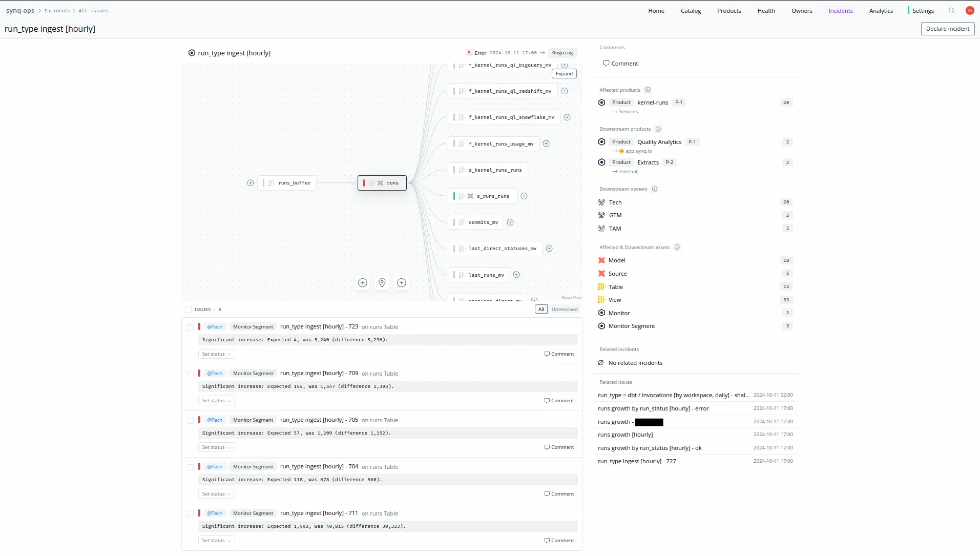Click plus icon next to last_runs_mv node

pyautogui.click(x=516, y=275)
